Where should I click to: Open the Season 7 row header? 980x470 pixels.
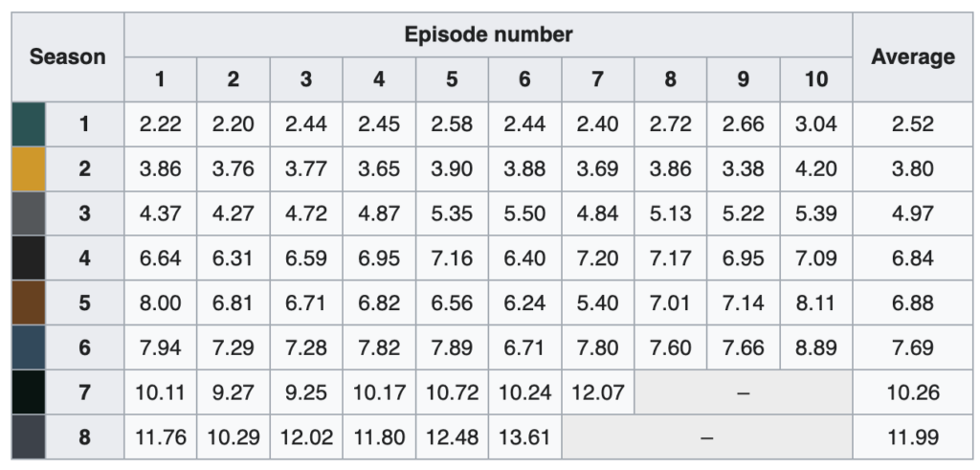[x=85, y=392]
